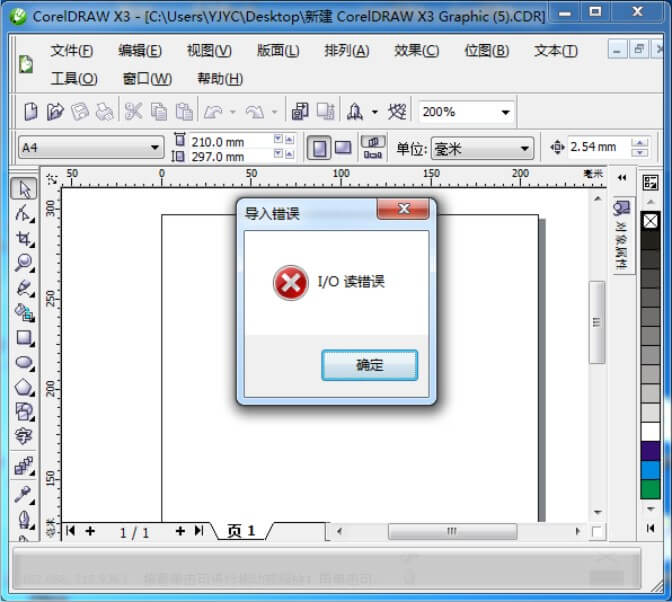Image resolution: width=672 pixels, height=602 pixels.
Task: Go to last page navigation button
Action: point(199,531)
